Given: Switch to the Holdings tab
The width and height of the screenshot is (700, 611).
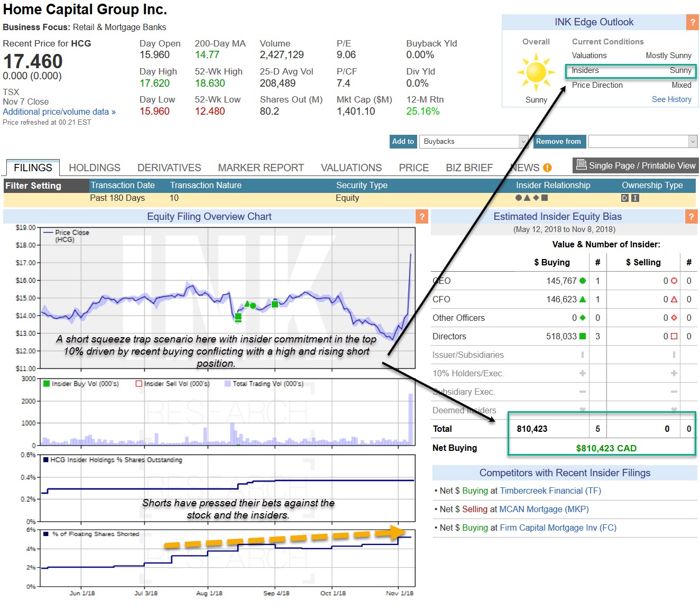Looking at the screenshot, I should click(95, 168).
